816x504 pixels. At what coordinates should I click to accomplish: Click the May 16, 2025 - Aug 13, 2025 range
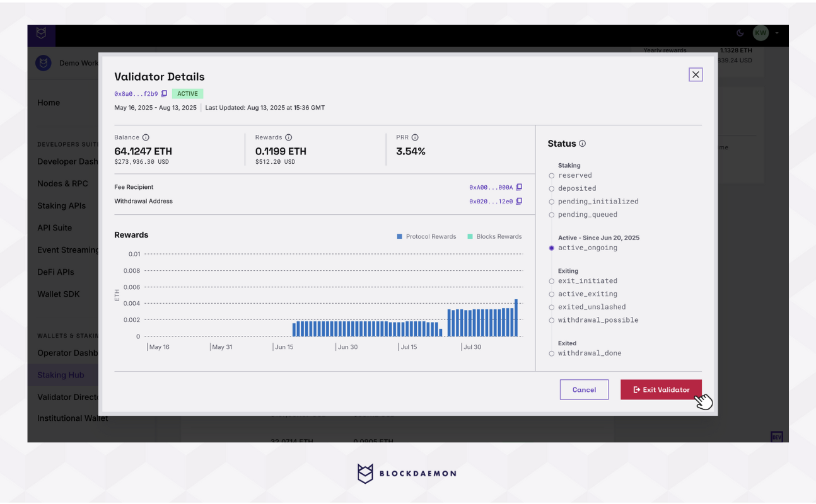coord(155,108)
